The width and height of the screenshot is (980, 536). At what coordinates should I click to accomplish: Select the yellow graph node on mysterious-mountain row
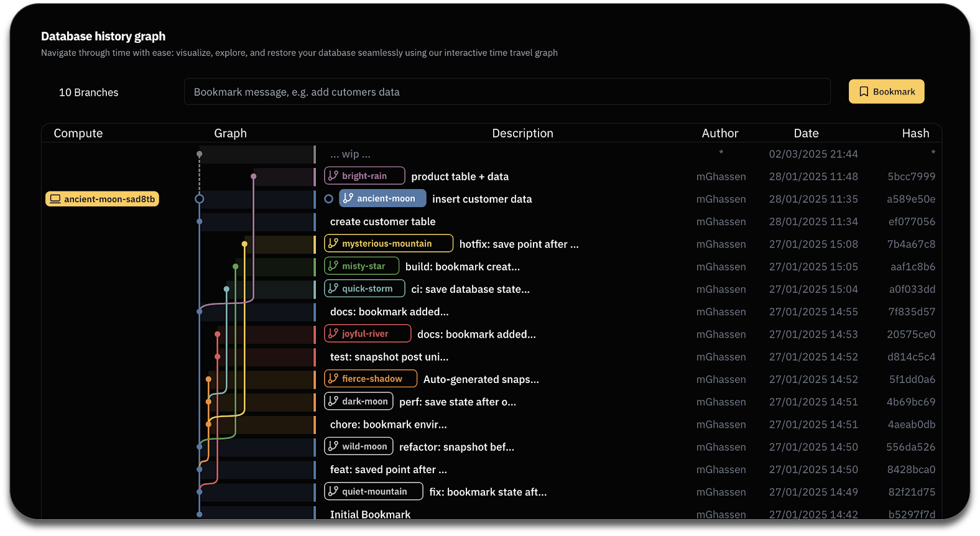coord(244,244)
